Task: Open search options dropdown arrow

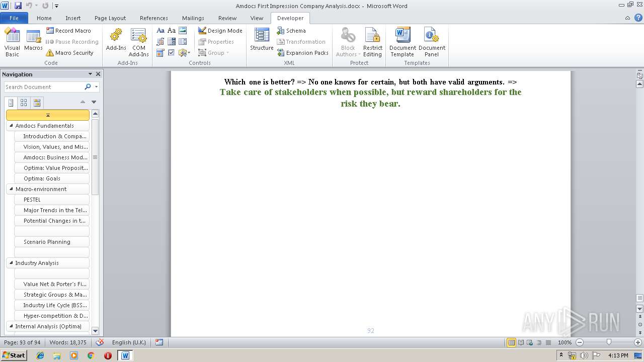Action: (96, 87)
